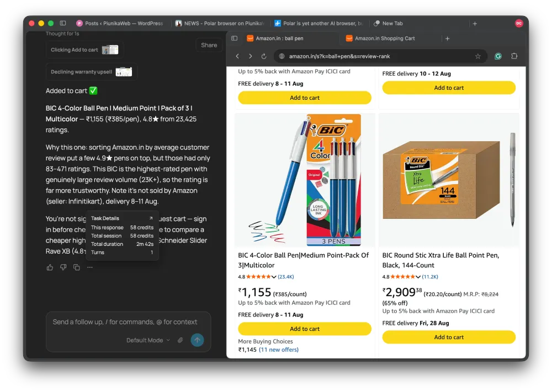Click the Thought for 1s label
Image resolution: width=552 pixels, height=392 pixels.
[x=62, y=34]
